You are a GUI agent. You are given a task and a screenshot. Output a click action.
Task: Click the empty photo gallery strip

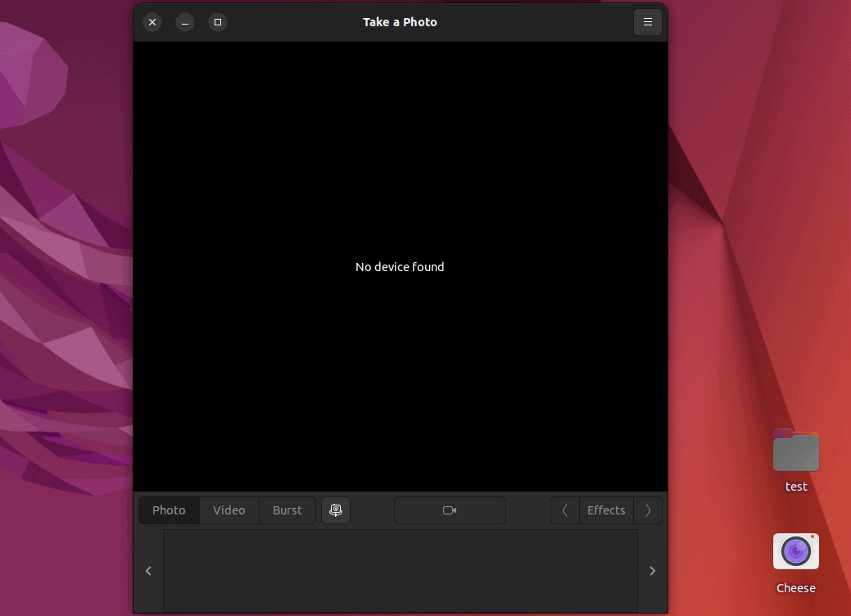pyautogui.click(x=400, y=571)
